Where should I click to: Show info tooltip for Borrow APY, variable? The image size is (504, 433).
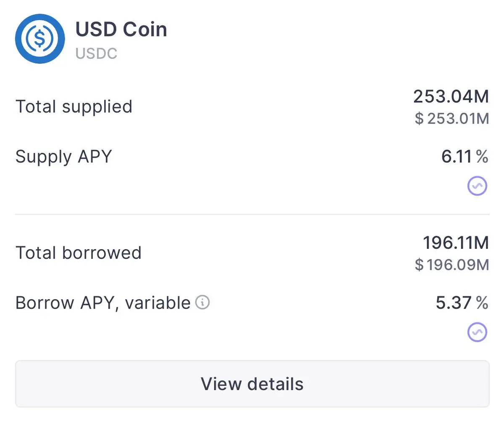202,302
